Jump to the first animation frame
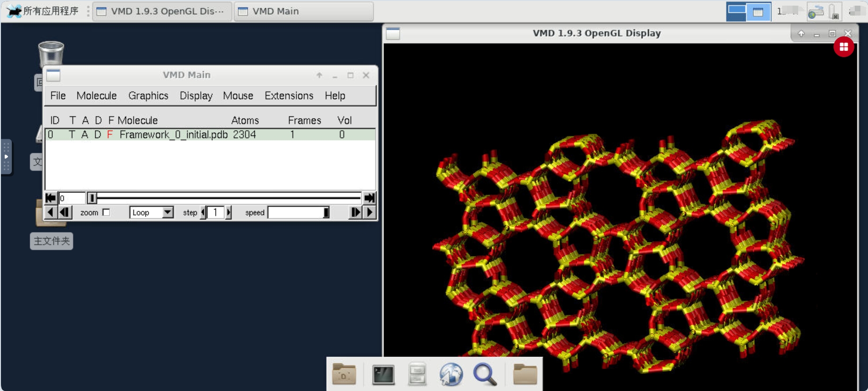 tap(50, 198)
